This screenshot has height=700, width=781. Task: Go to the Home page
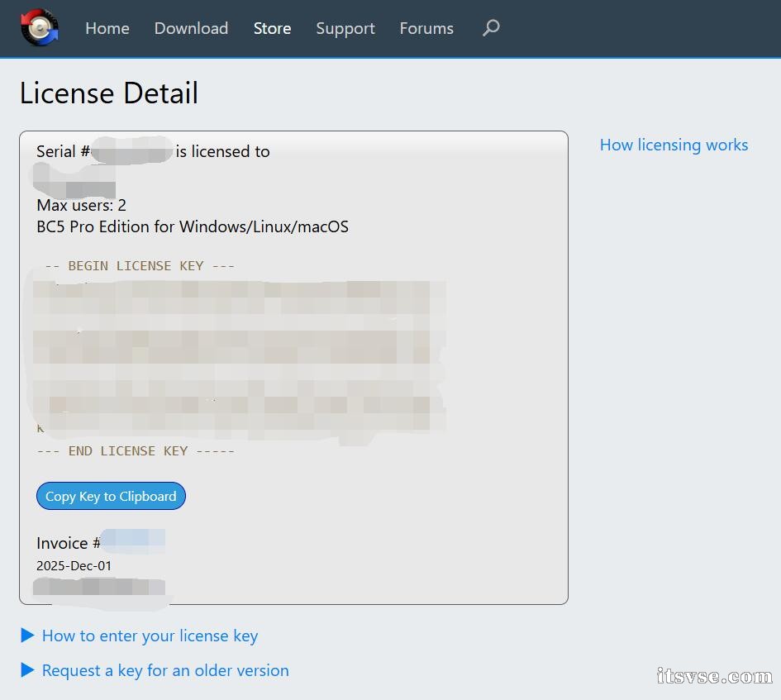point(107,28)
